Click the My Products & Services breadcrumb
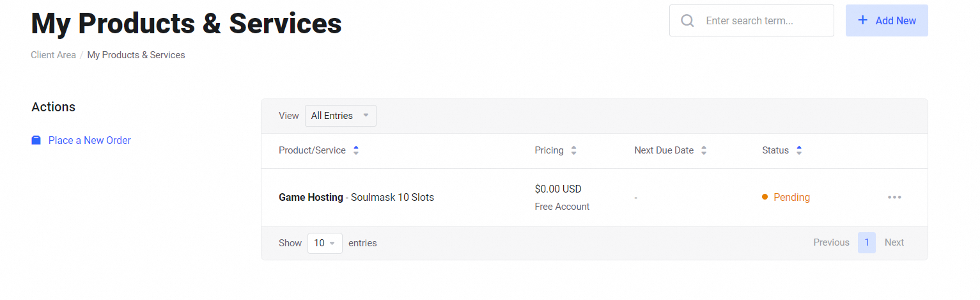 [136, 55]
